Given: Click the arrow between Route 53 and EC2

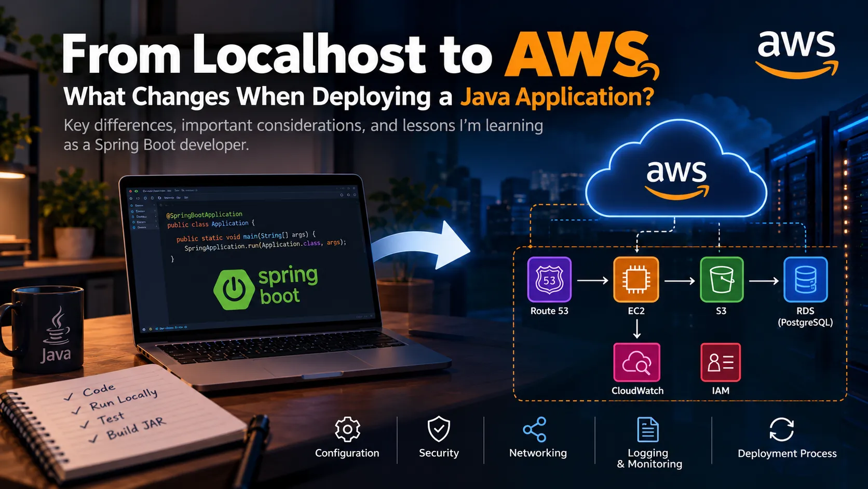Looking at the screenshot, I should click(592, 281).
